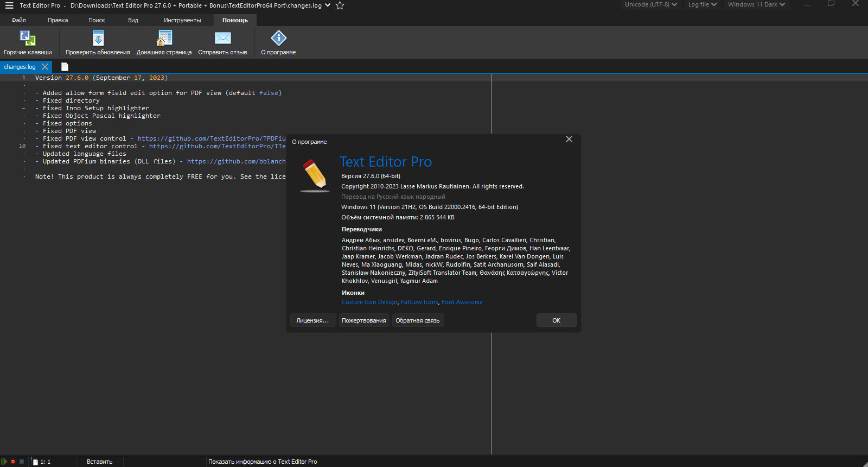Click the blue macro stop icon
Viewport: 868px width, 467px height.
click(x=22, y=462)
